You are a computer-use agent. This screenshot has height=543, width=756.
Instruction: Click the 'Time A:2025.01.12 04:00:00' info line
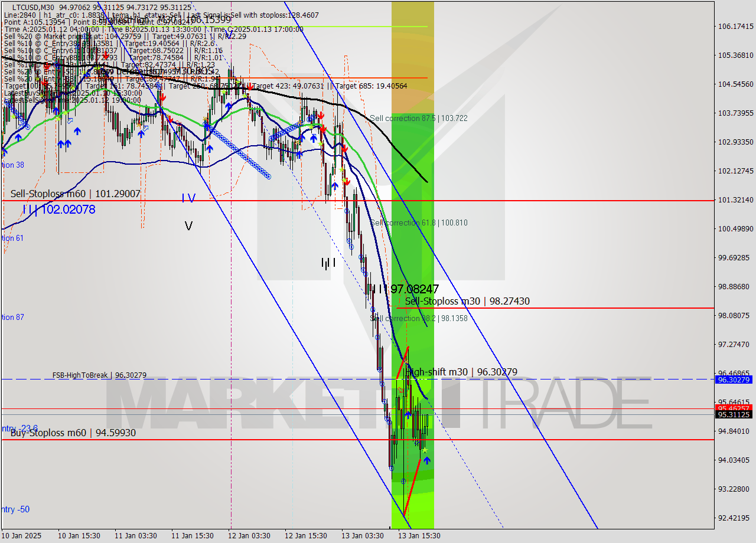[x=154, y=29]
